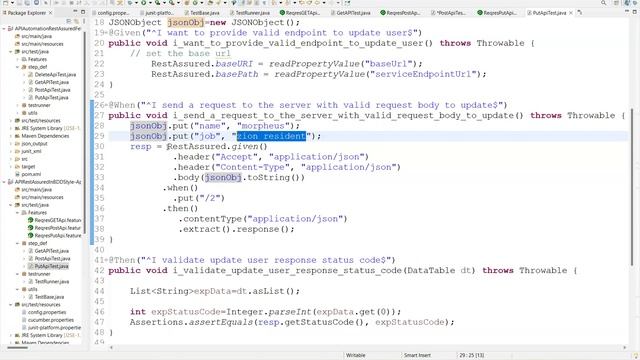Viewport: 640px width, 360px height.
Task: Fold the @When method at line 26
Action: [x=107, y=105]
